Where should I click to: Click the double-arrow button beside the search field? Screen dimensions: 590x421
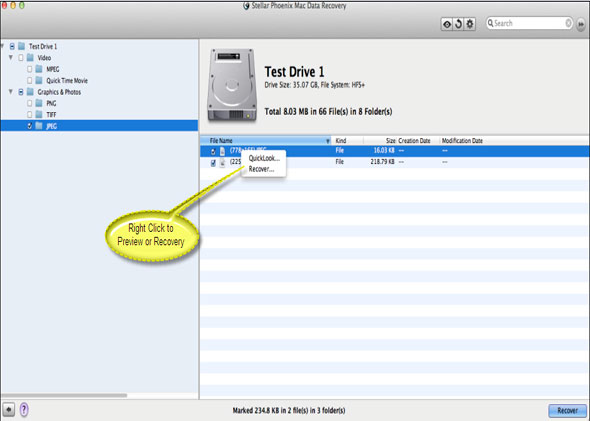pyautogui.click(x=581, y=24)
